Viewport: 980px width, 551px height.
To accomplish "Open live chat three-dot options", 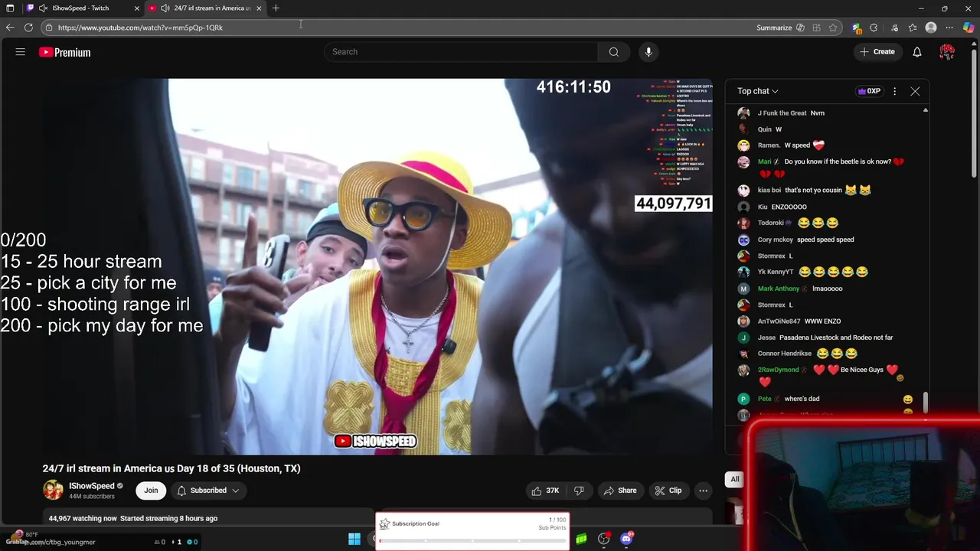I will point(894,91).
